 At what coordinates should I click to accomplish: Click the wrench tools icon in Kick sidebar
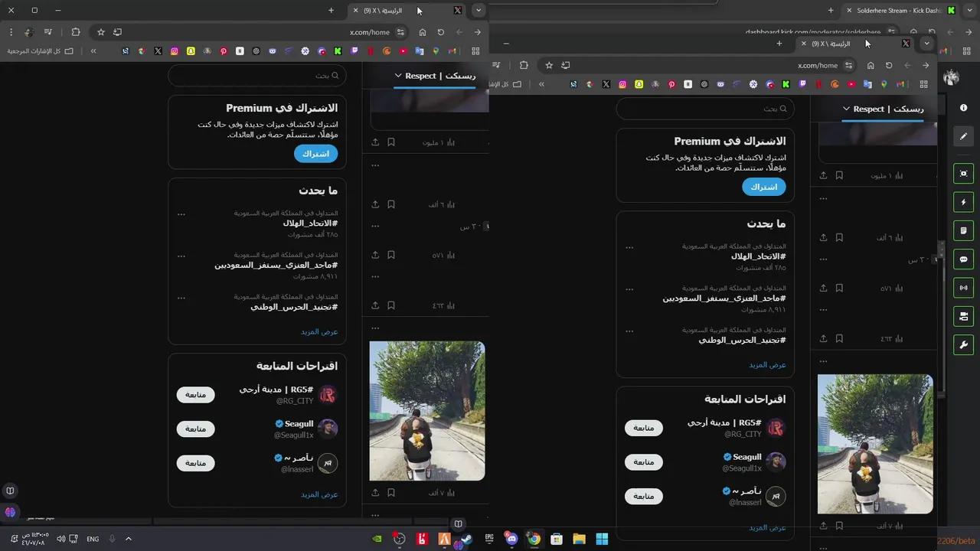point(963,345)
